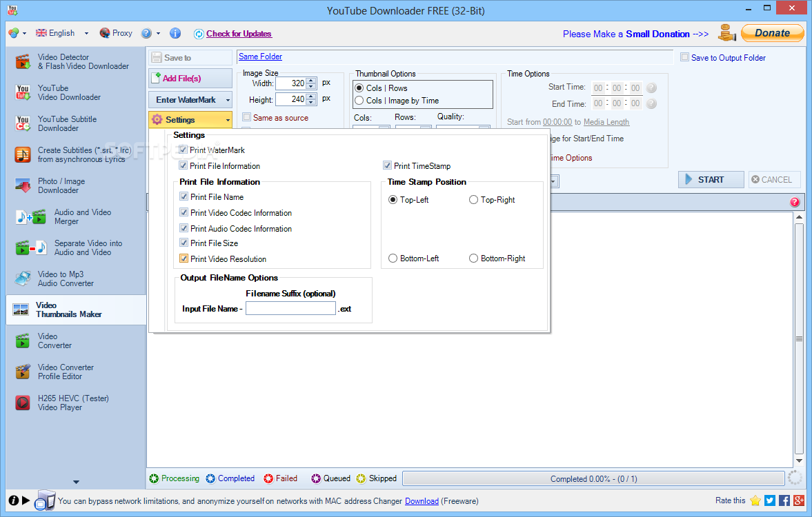Image resolution: width=812 pixels, height=517 pixels.
Task: Click the MAC address Changer Download link
Action: pos(422,501)
